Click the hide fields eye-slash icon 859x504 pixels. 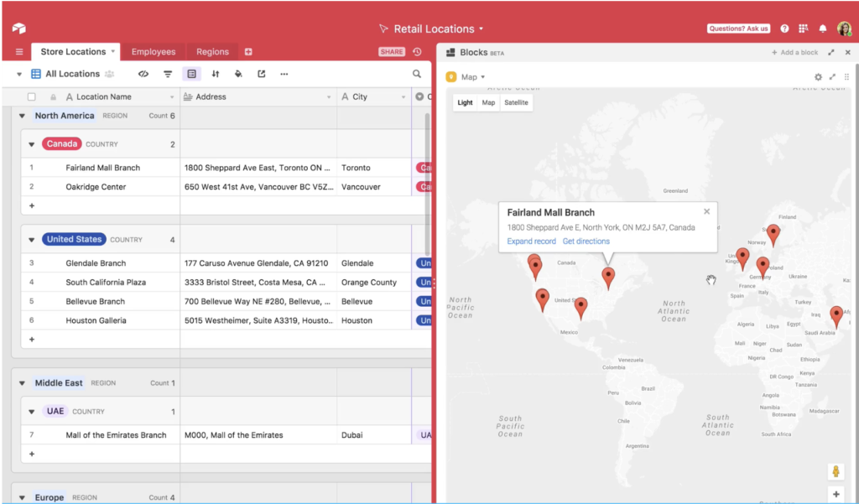[143, 74]
